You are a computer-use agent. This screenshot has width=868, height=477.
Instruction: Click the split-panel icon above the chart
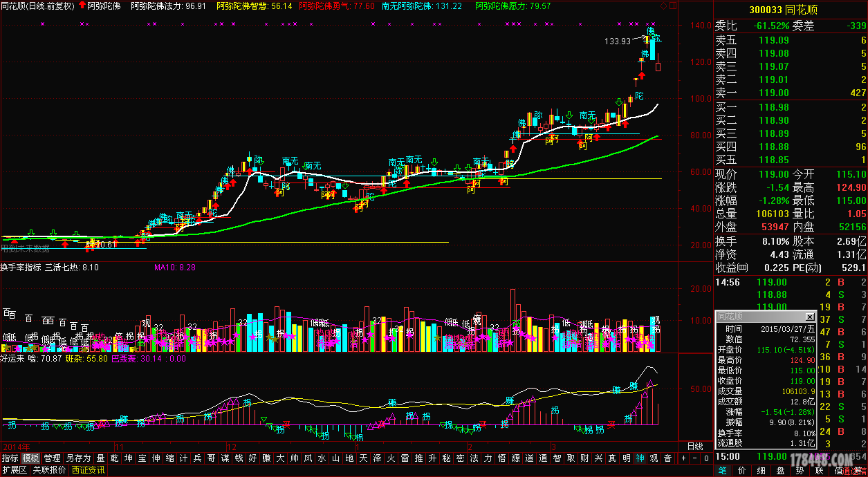[x=674, y=6]
